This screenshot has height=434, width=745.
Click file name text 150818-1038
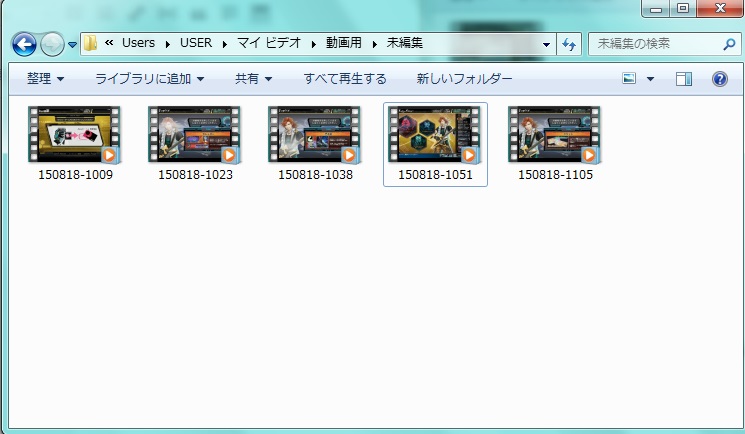315,175
